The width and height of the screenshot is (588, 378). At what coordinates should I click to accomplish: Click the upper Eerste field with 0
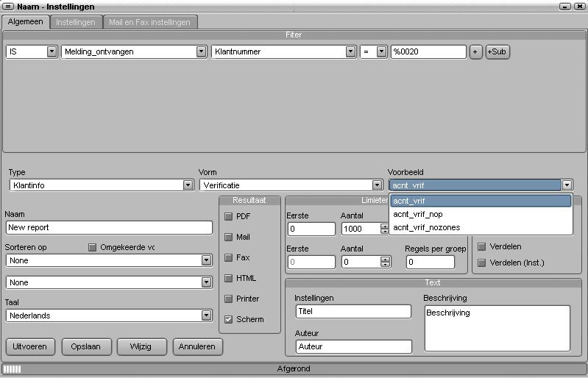pos(311,229)
